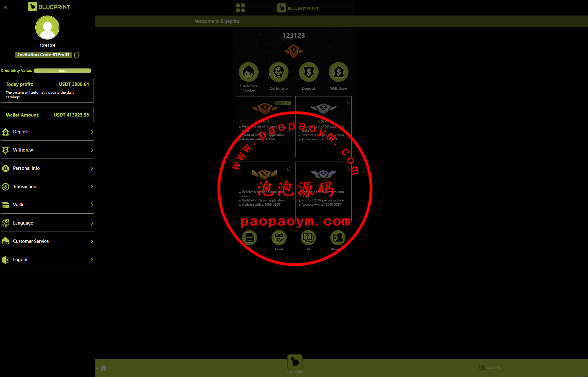
Task: Click the Personal Info person icon
Action: pos(5,168)
